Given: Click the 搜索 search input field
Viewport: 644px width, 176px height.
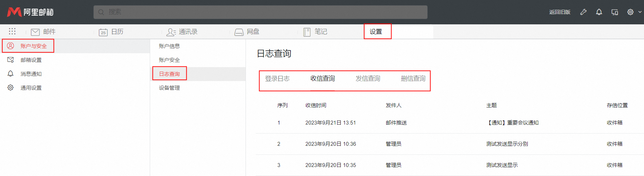Looking at the screenshot, I should 260,12.
